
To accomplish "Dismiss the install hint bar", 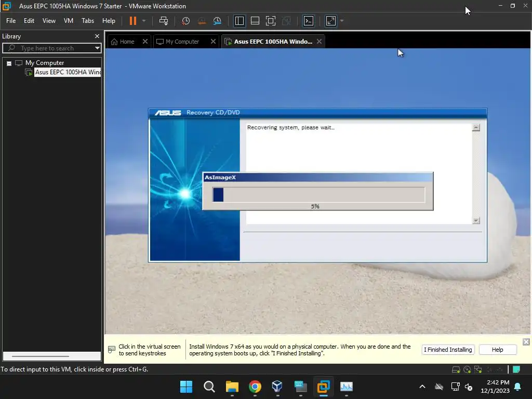I will [x=526, y=342].
